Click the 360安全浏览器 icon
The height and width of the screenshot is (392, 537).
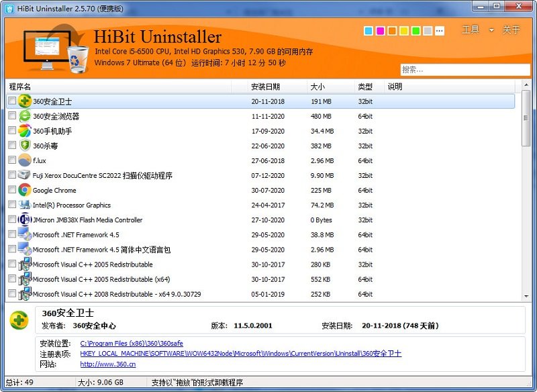click(x=25, y=116)
